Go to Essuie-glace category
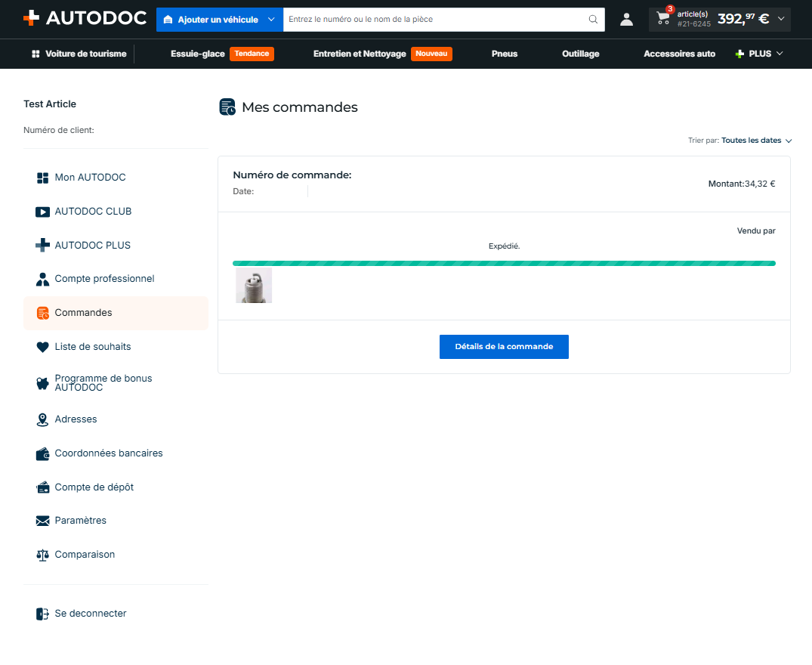The height and width of the screenshot is (665, 812). click(x=197, y=54)
